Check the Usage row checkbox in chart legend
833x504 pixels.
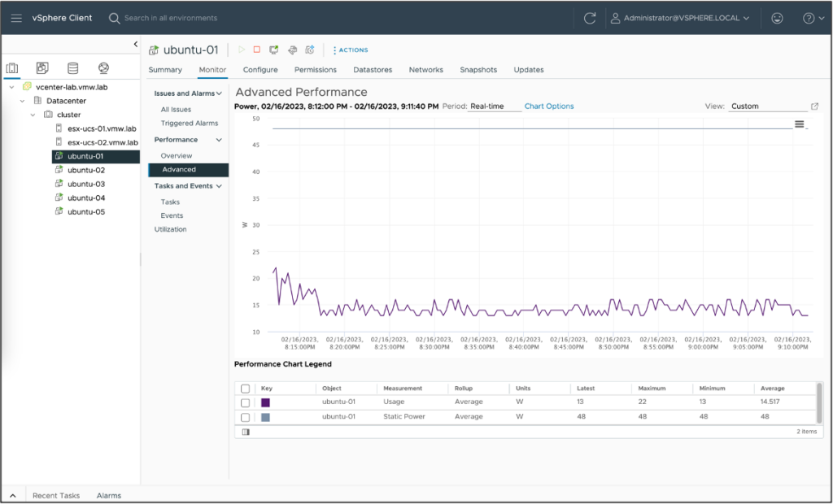coord(245,402)
